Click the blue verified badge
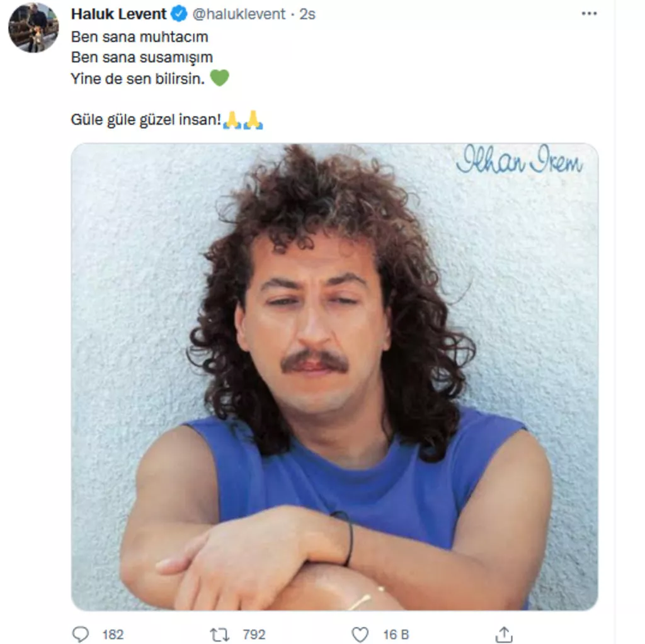The width and height of the screenshot is (645, 644). pyautogui.click(x=179, y=13)
